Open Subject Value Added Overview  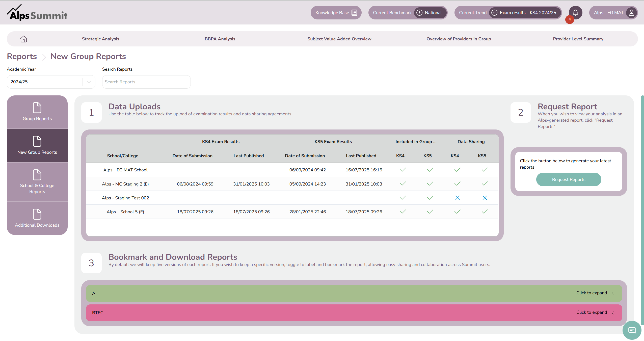click(x=339, y=39)
